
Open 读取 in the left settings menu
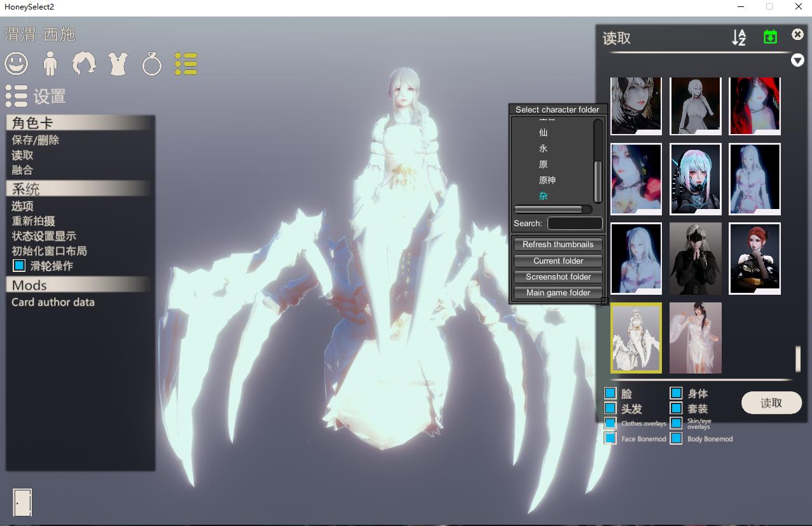[x=22, y=155]
